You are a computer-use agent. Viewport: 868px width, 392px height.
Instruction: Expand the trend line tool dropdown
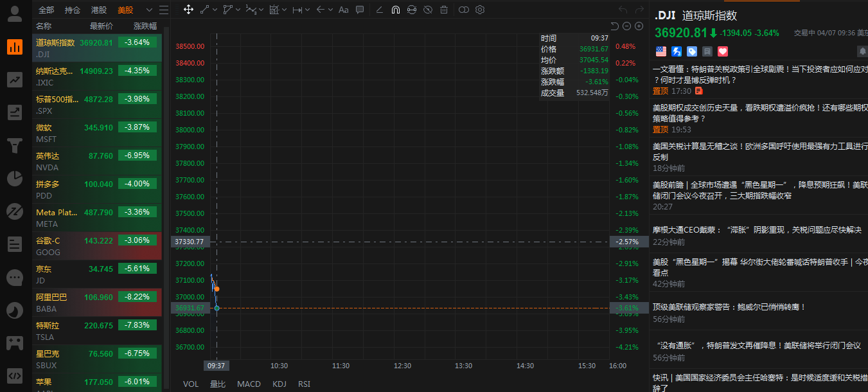point(215,10)
